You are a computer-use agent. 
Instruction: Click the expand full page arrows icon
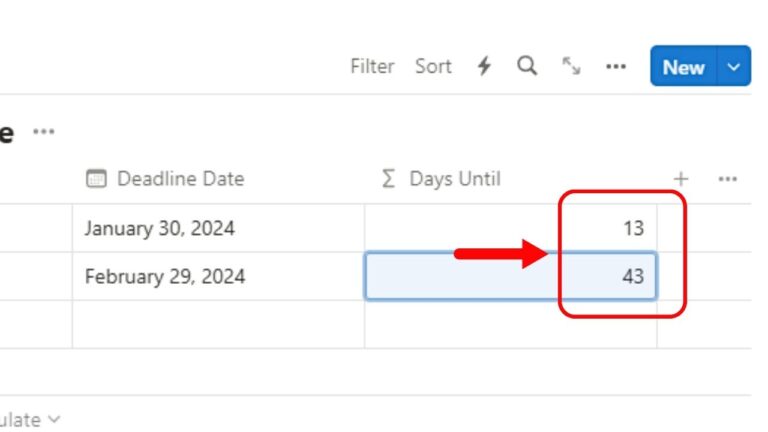tap(571, 66)
